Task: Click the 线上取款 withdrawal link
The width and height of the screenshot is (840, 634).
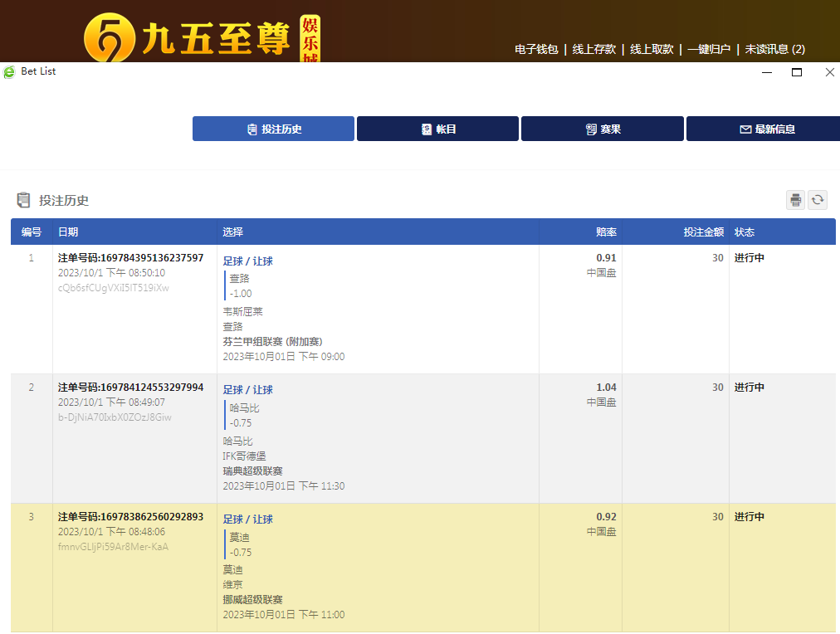Action: (652, 49)
